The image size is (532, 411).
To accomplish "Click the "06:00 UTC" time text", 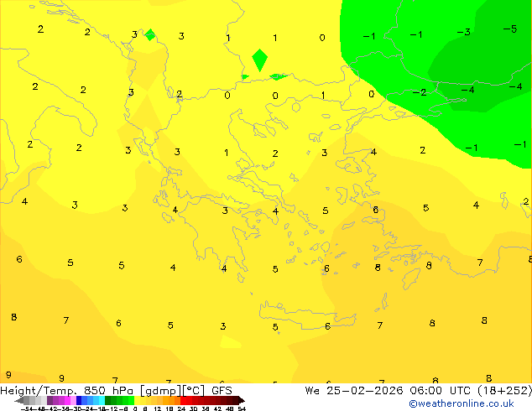I will tap(440, 391).
